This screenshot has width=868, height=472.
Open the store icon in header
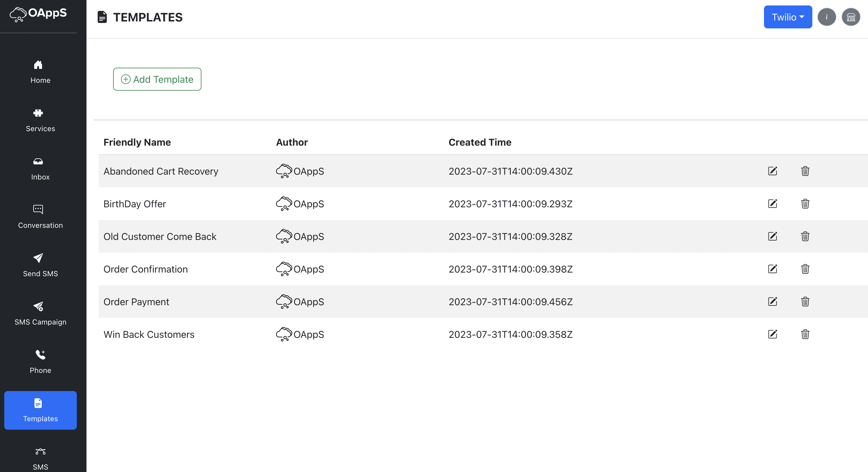[x=851, y=17]
